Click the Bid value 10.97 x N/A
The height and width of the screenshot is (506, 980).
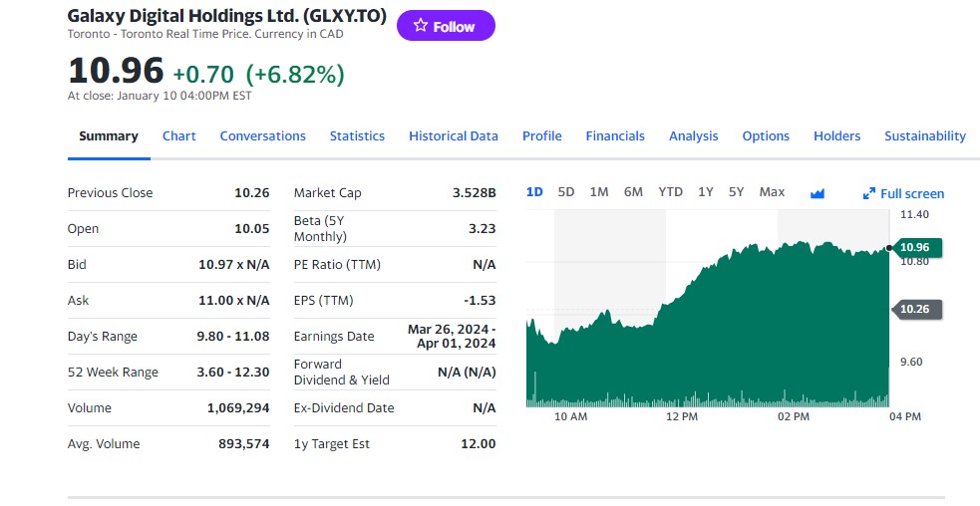pyautogui.click(x=233, y=264)
